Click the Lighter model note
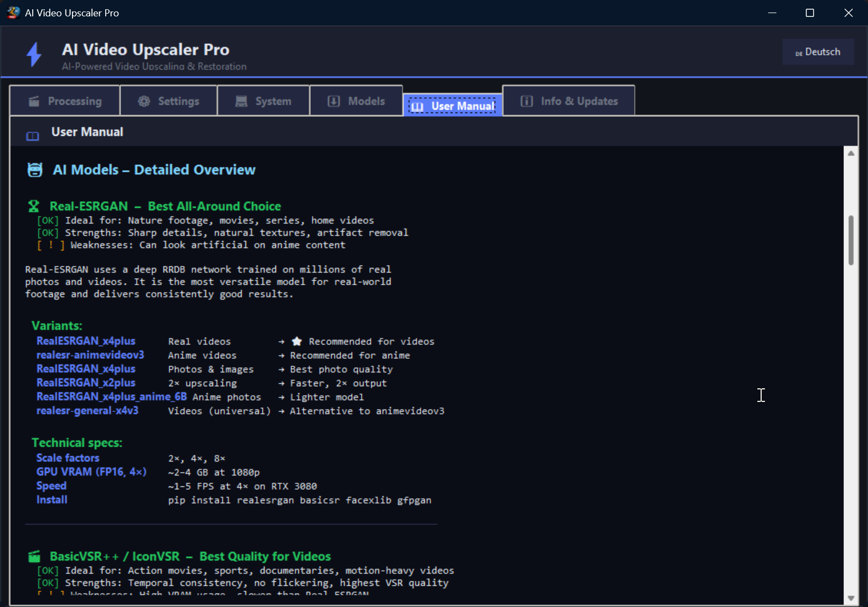 (x=327, y=397)
